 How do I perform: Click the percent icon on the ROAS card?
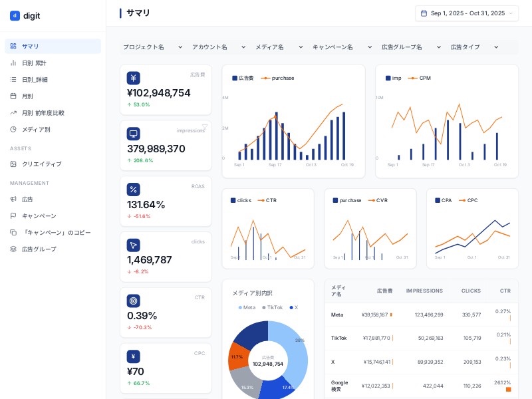pos(133,190)
